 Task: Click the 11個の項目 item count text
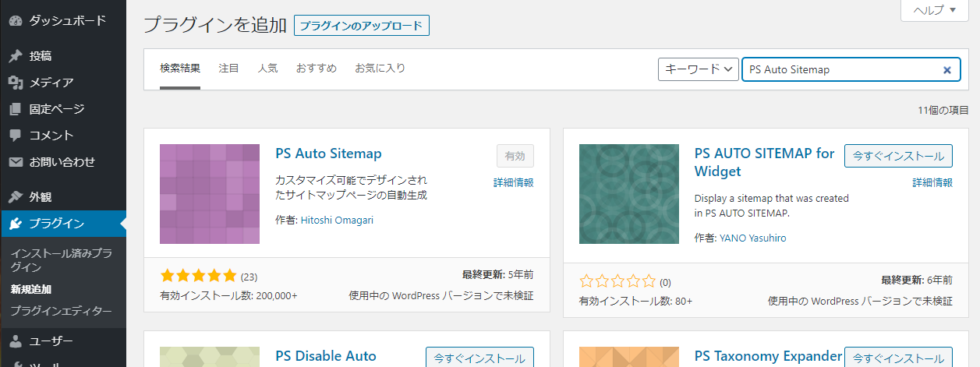click(x=943, y=111)
